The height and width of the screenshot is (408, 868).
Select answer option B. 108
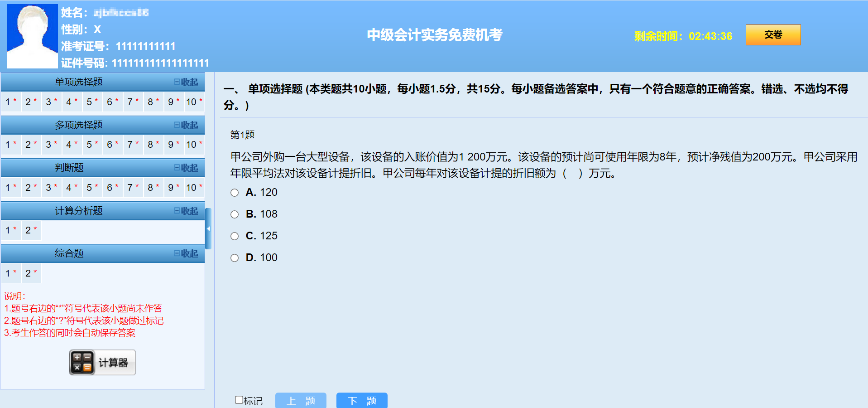234,214
